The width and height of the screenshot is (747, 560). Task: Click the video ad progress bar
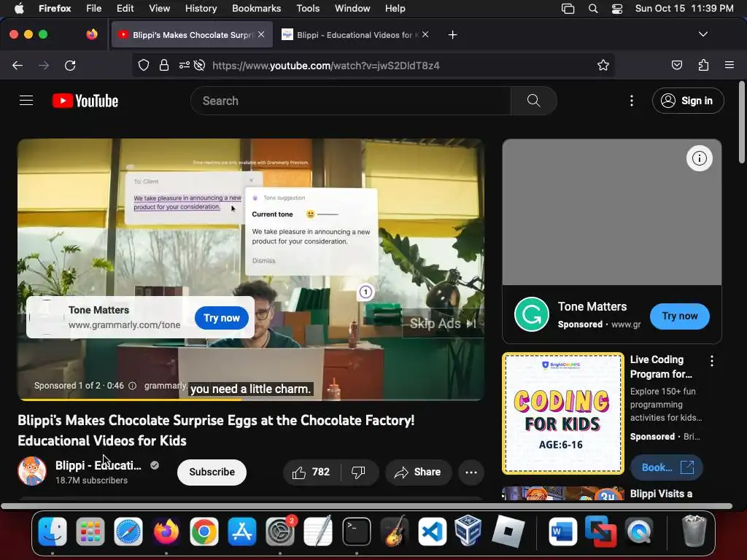(x=251, y=399)
